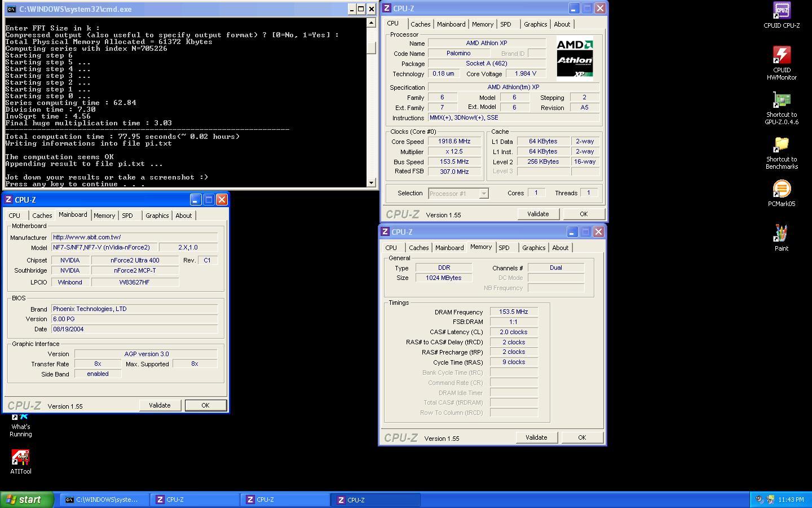The width and height of the screenshot is (812, 508).
Task: Click cmd window scrollbar down arrow
Action: [371, 182]
